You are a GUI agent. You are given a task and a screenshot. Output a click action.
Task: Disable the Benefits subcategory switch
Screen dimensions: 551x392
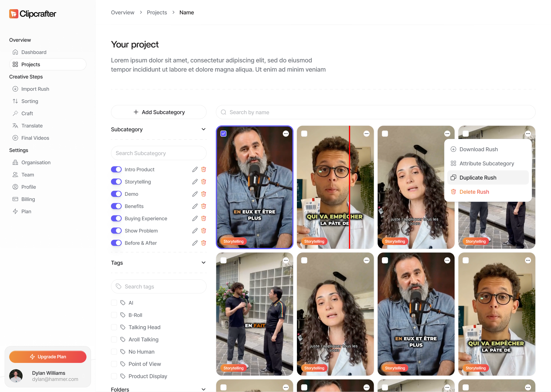point(116,206)
